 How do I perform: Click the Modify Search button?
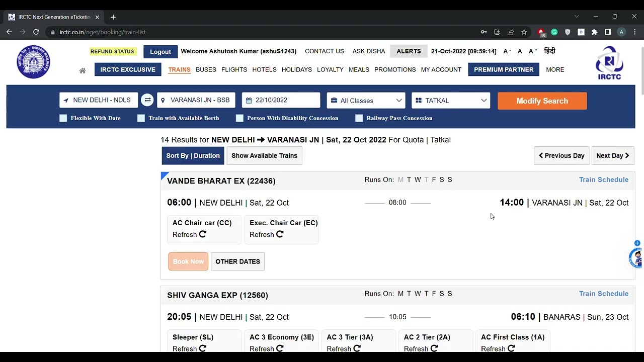(x=542, y=101)
